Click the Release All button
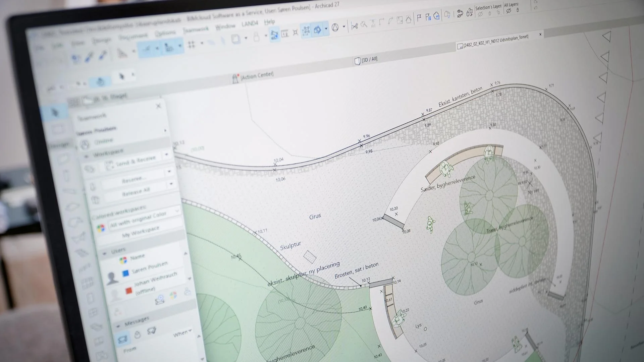This screenshot has width=644, height=362. click(136, 192)
